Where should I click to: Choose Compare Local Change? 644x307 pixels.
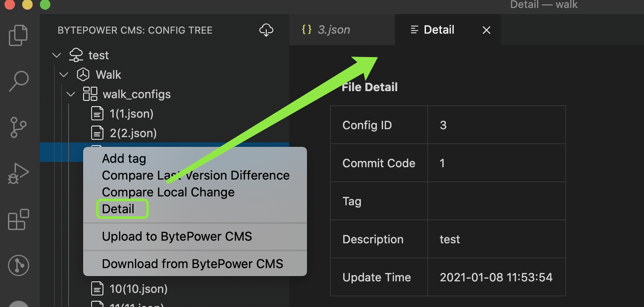(195, 192)
